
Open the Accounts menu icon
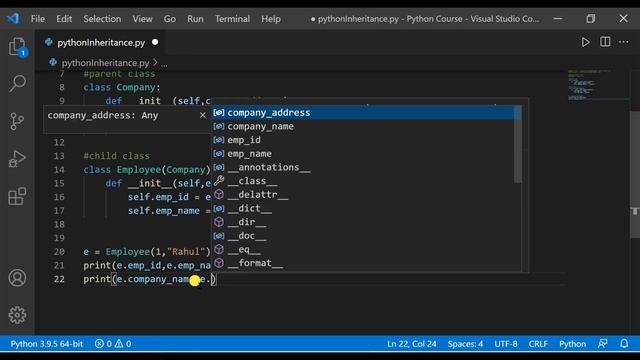[x=17, y=278]
